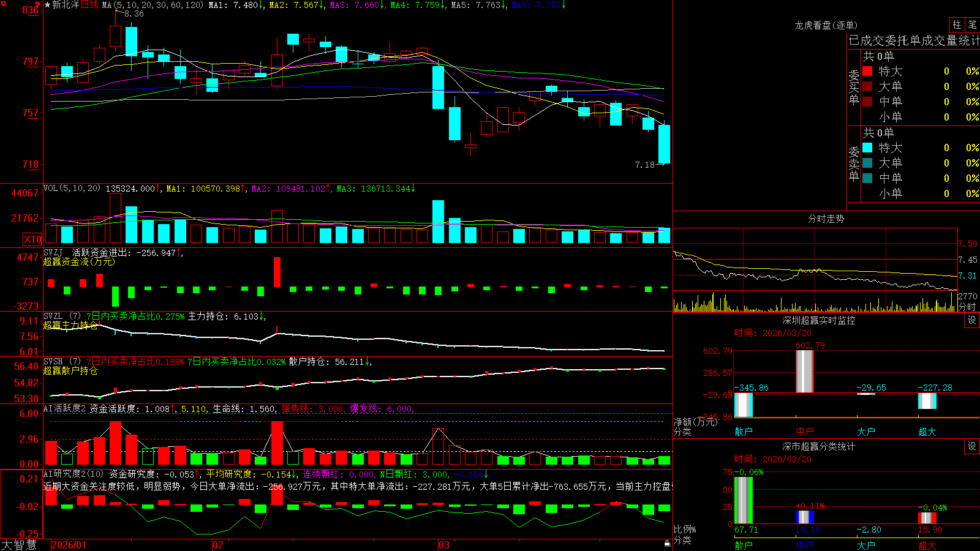Click the teal 大单 sell order swatch

pos(867,163)
